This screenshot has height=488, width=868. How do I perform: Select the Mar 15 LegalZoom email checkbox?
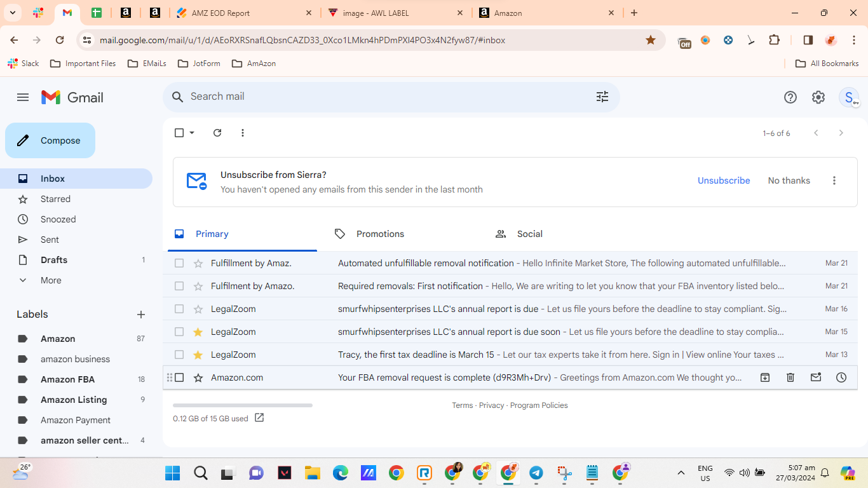point(179,332)
